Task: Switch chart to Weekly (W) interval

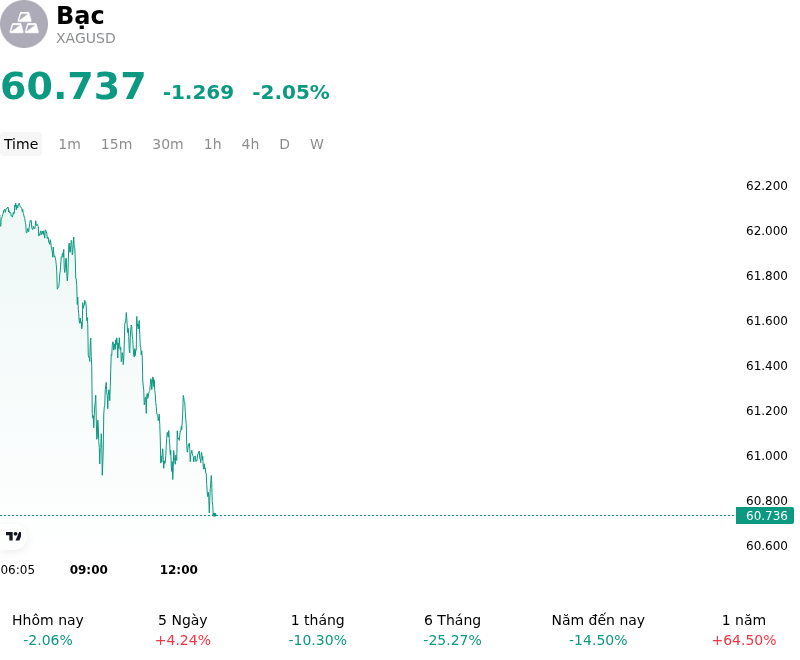Action: pyautogui.click(x=317, y=144)
